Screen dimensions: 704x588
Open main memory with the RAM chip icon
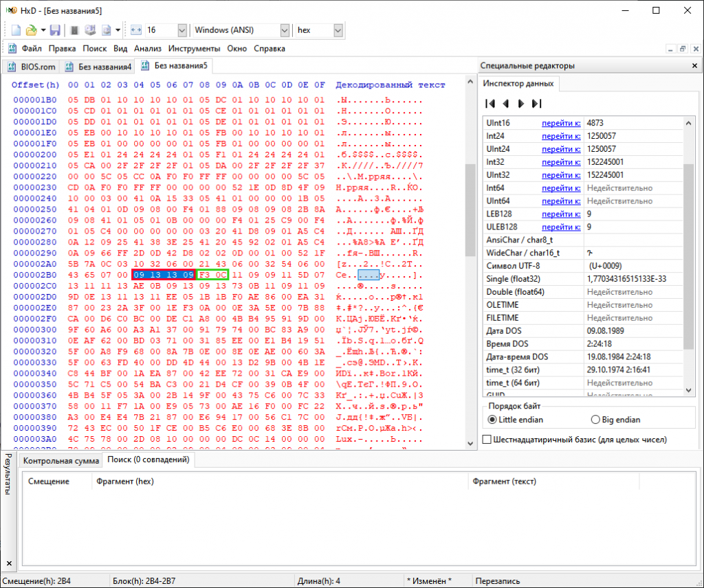[74, 30]
